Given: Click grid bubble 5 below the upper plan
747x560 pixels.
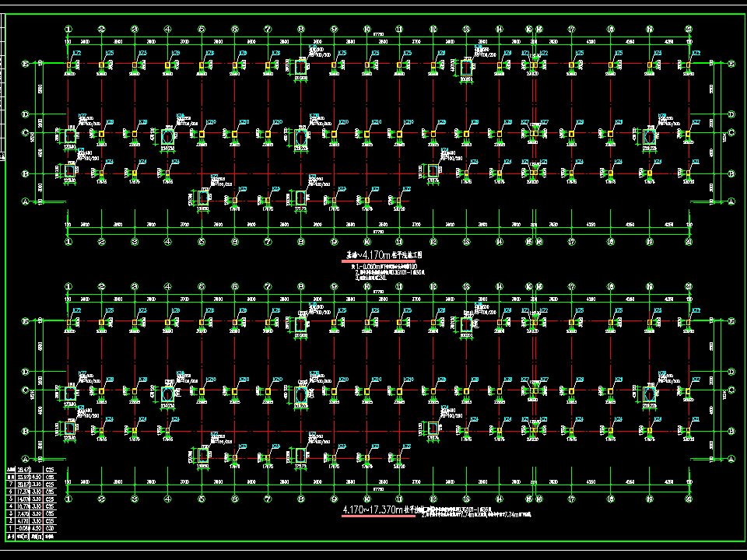Looking at the screenshot, I should tap(202, 241).
